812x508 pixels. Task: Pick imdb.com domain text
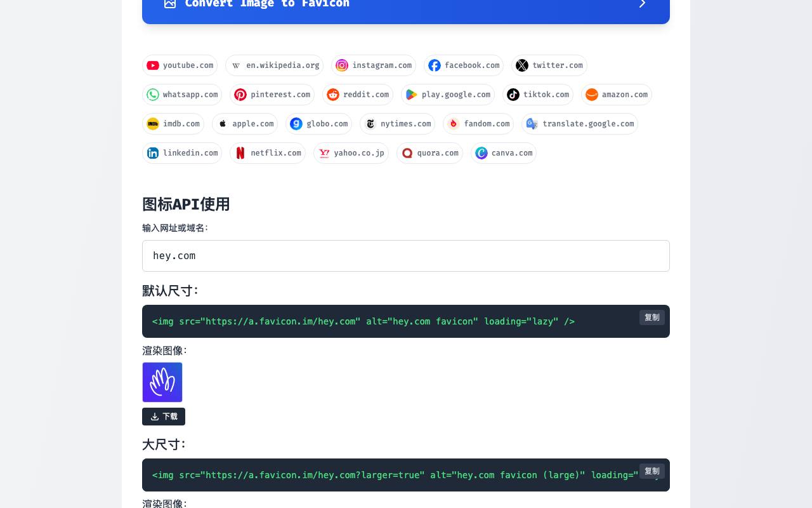pyautogui.click(x=181, y=124)
